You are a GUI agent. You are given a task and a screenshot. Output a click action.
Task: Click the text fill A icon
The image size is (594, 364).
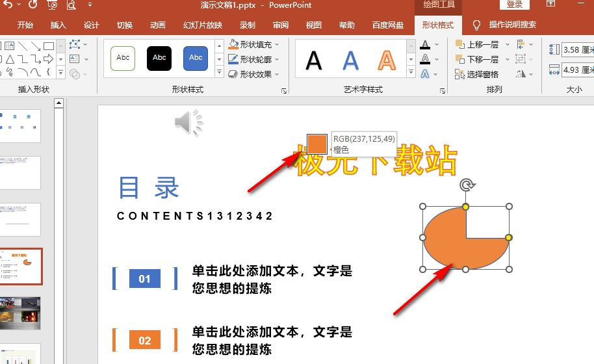click(425, 45)
